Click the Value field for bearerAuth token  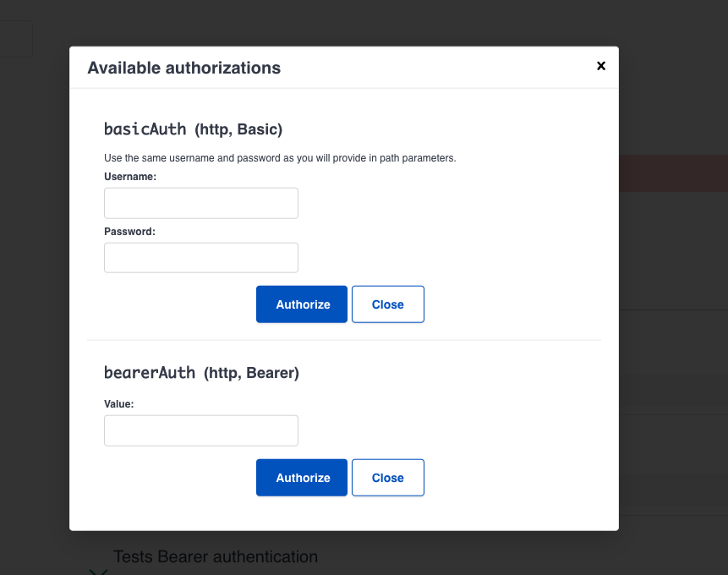coord(200,430)
